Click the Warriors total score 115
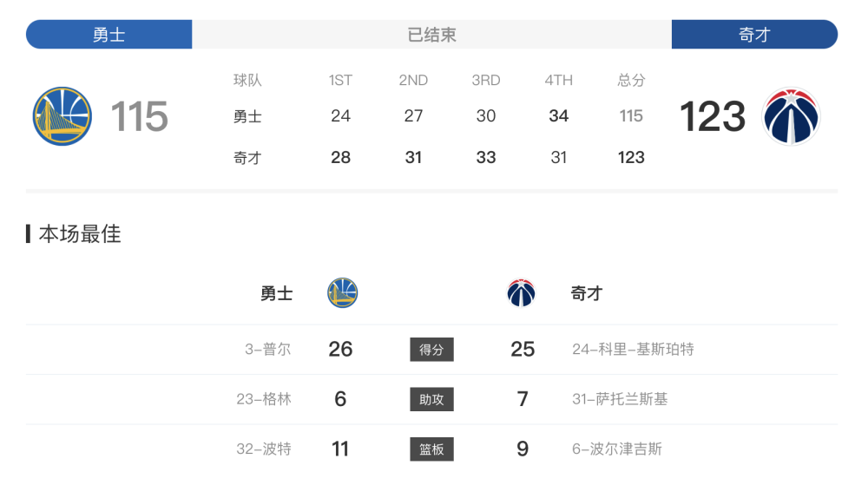Viewport: 868px width, 485px height. point(139,116)
